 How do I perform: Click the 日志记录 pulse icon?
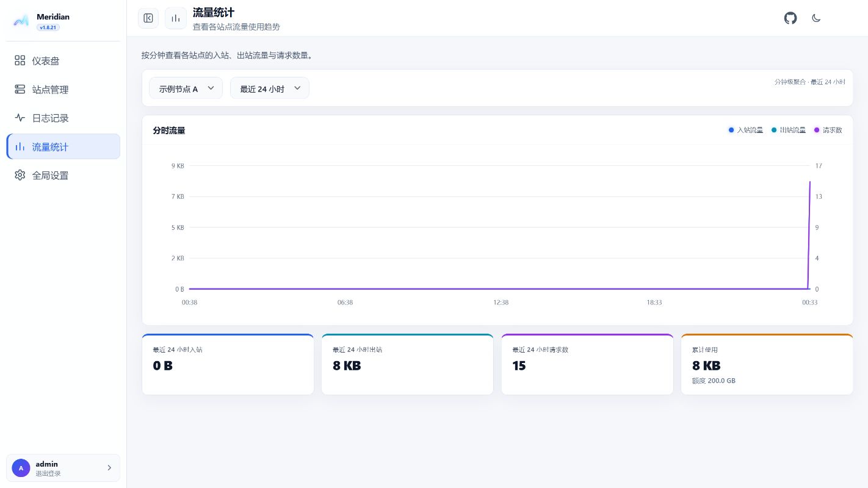[20, 118]
